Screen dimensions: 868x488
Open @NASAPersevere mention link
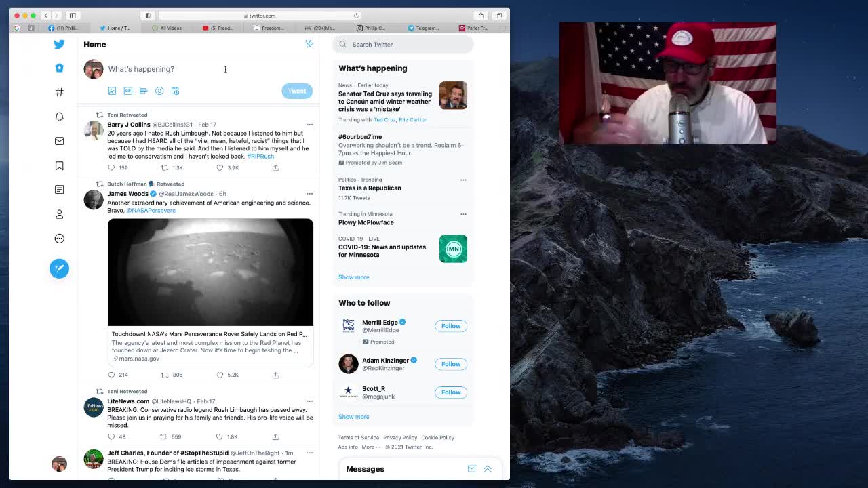[151, 211]
